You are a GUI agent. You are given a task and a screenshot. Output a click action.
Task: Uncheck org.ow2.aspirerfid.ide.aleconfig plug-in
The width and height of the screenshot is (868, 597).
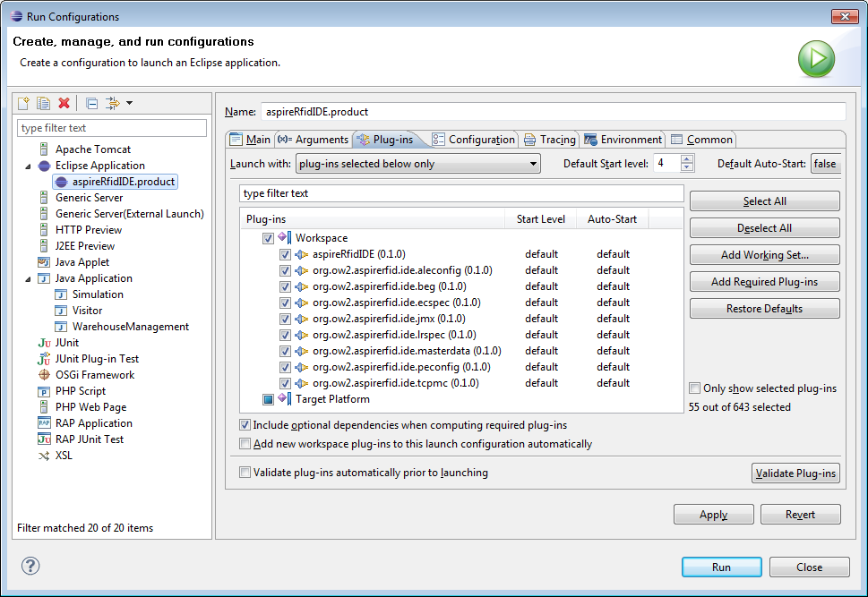point(285,270)
